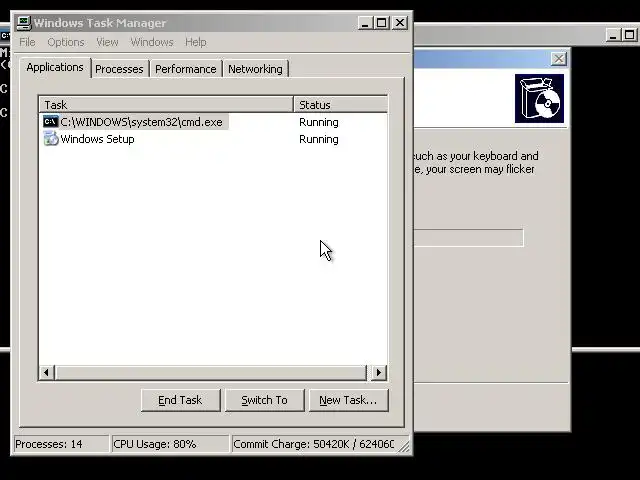Click the left arrow of the horizontal scrollbar
Viewport: 640px width, 480px height.
[47, 372]
